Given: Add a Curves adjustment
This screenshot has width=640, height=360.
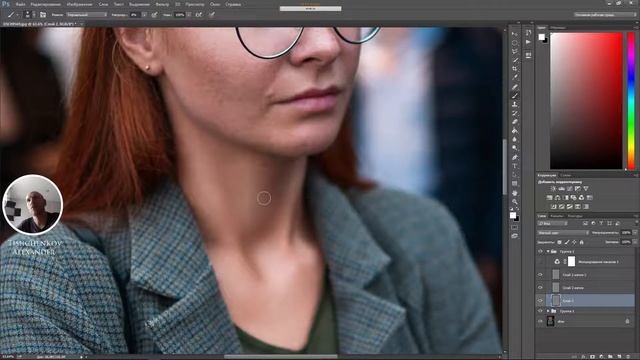Looking at the screenshot, I should 569,189.
